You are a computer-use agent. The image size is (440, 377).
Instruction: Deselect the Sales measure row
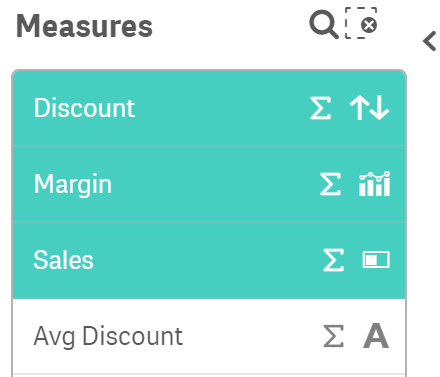point(209,260)
